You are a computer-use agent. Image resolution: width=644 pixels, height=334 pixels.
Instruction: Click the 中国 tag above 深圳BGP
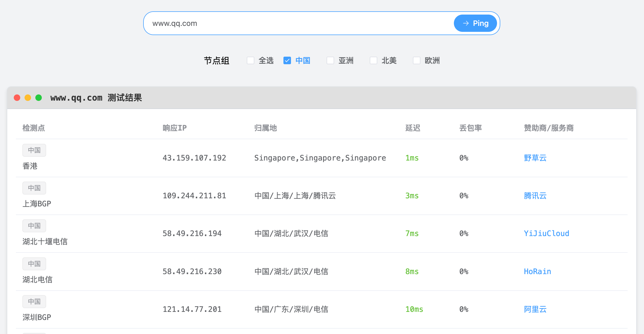click(34, 302)
